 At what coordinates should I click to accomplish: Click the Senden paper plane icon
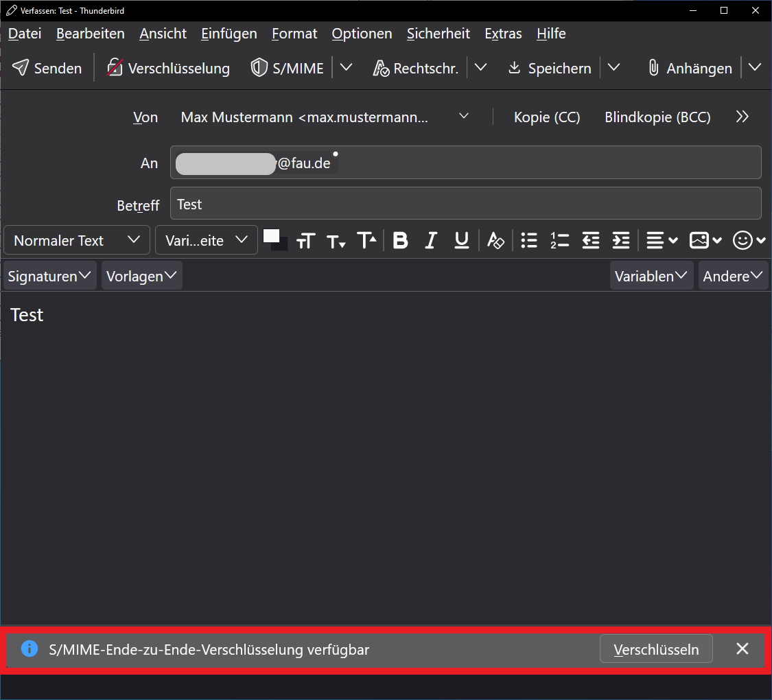click(x=21, y=68)
